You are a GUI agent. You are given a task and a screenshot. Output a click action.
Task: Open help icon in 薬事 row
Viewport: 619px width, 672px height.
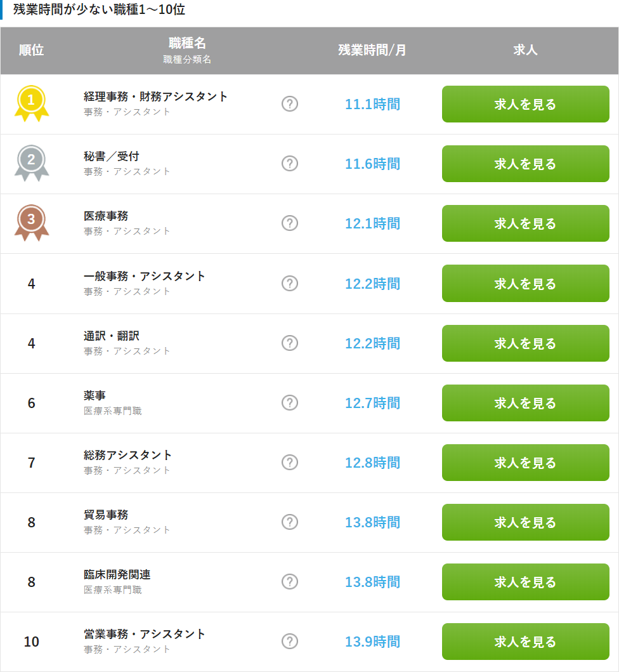[x=290, y=402]
